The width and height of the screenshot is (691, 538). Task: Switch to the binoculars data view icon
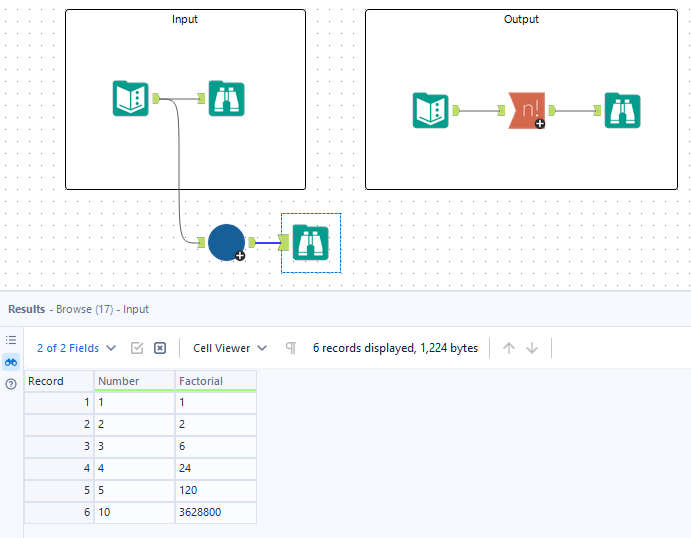coord(11,362)
